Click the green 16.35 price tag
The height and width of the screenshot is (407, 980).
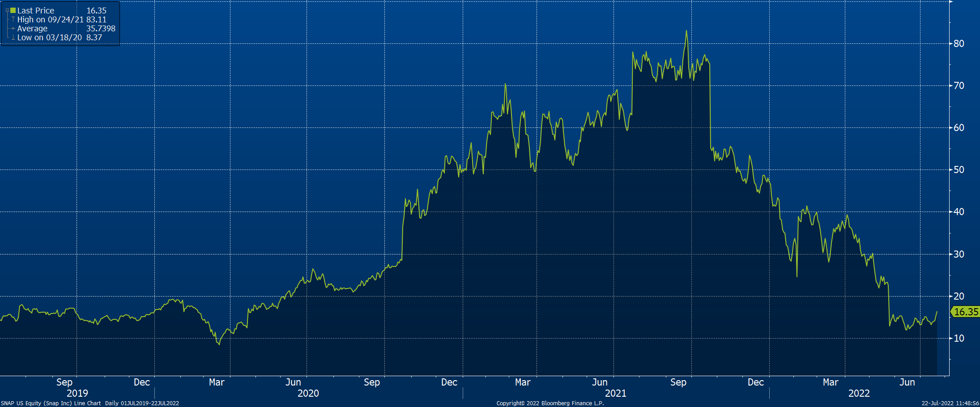(x=965, y=312)
